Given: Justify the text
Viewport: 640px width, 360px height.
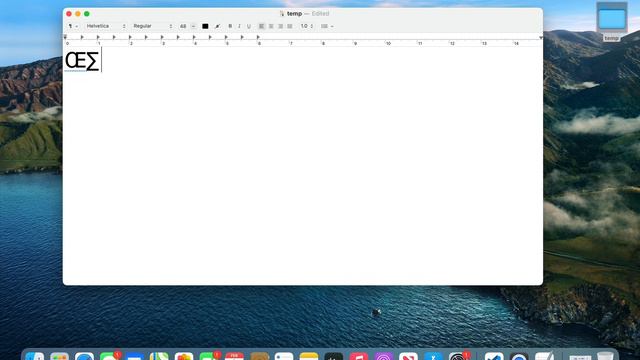Looking at the screenshot, I should click(290, 26).
